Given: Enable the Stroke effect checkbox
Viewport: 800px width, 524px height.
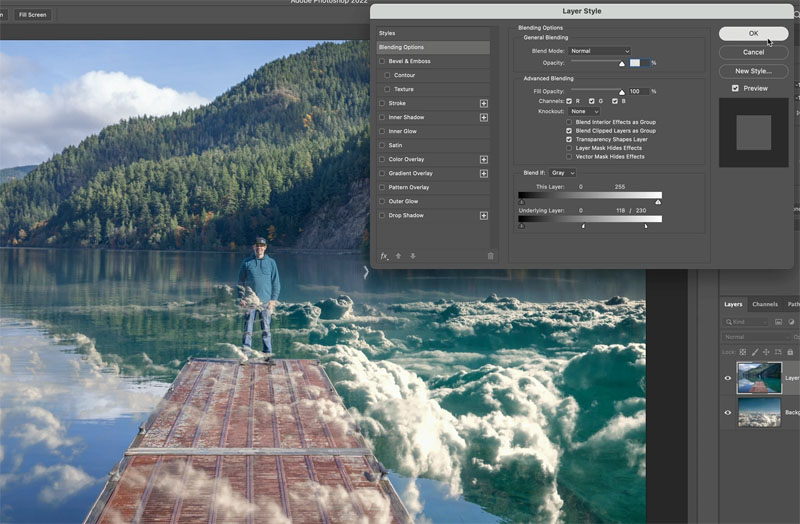Looking at the screenshot, I should pos(382,103).
